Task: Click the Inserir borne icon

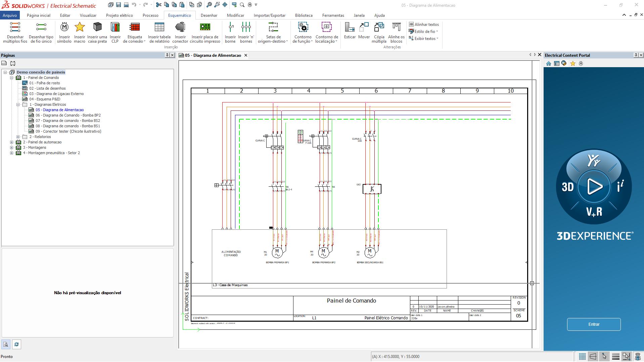Action: click(230, 27)
